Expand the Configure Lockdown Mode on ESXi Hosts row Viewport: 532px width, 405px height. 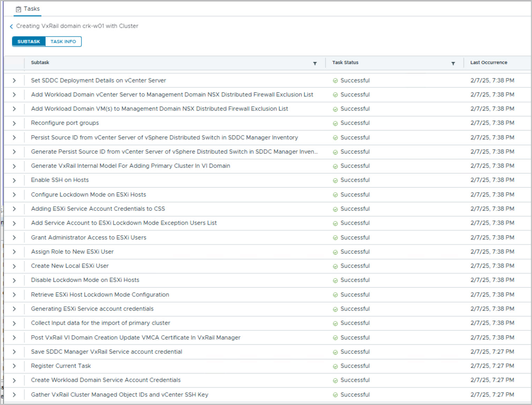(14, 195)
